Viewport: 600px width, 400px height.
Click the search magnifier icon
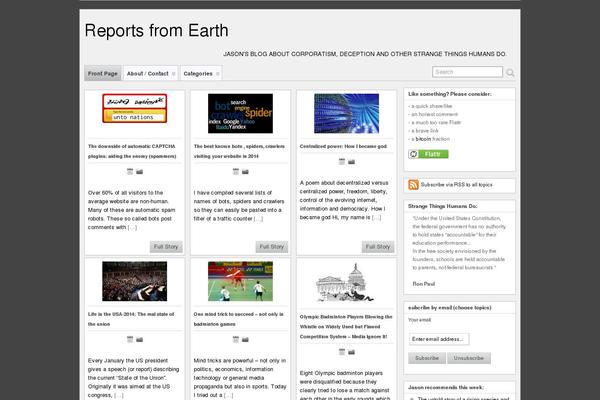(510, 73)
